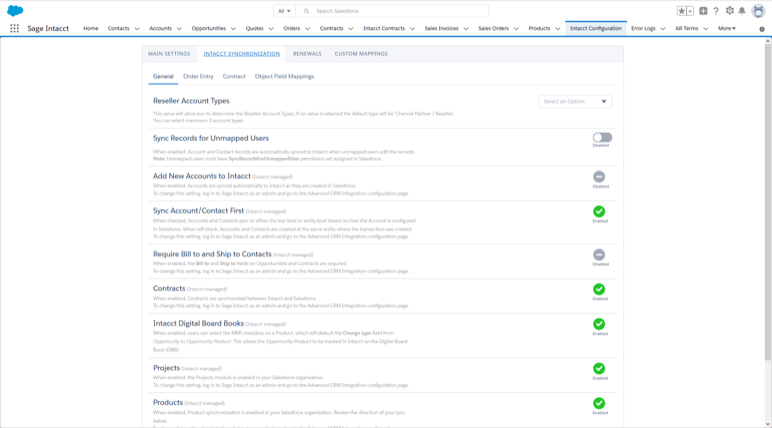Select the Intacct Configuration tab
Image resolution: width=772 pixels, height=428 pixels.
[596, 29]
